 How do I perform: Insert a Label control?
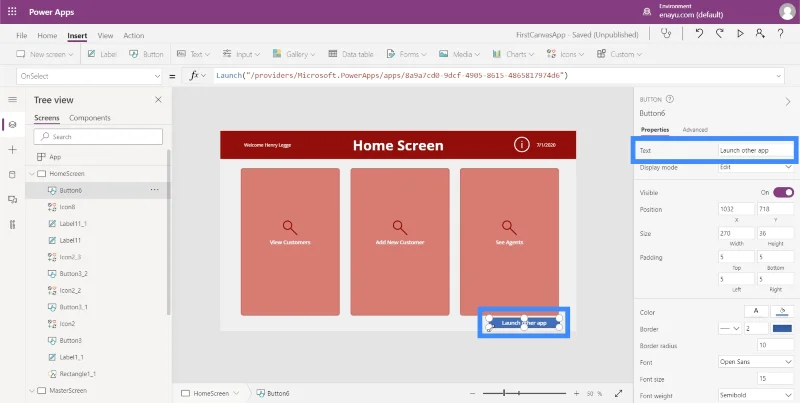(x=102, y=54)
